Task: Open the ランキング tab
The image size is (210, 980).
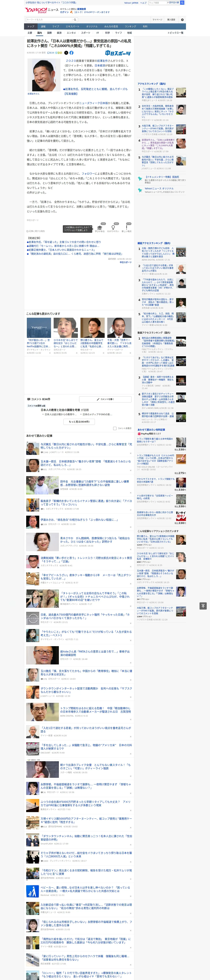Action: coord(130,27)
